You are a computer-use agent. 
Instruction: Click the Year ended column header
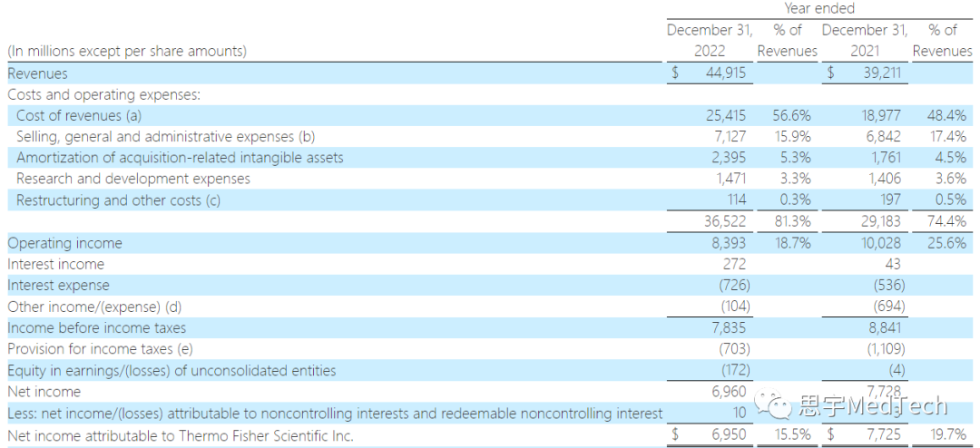pos(819,8)
